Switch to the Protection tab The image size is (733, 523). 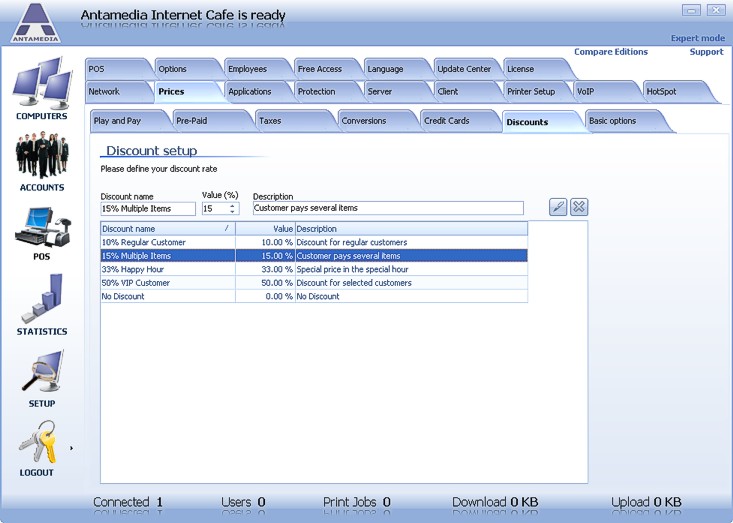tap(326, 92)
